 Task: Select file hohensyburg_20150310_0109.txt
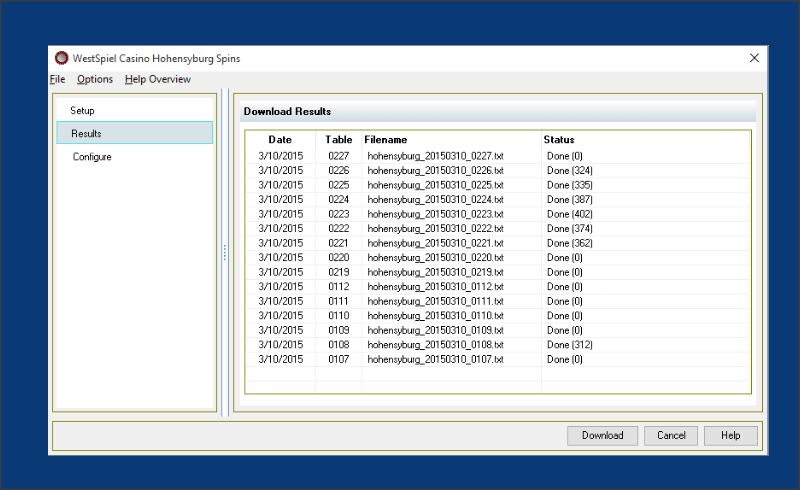coord(435,330)
